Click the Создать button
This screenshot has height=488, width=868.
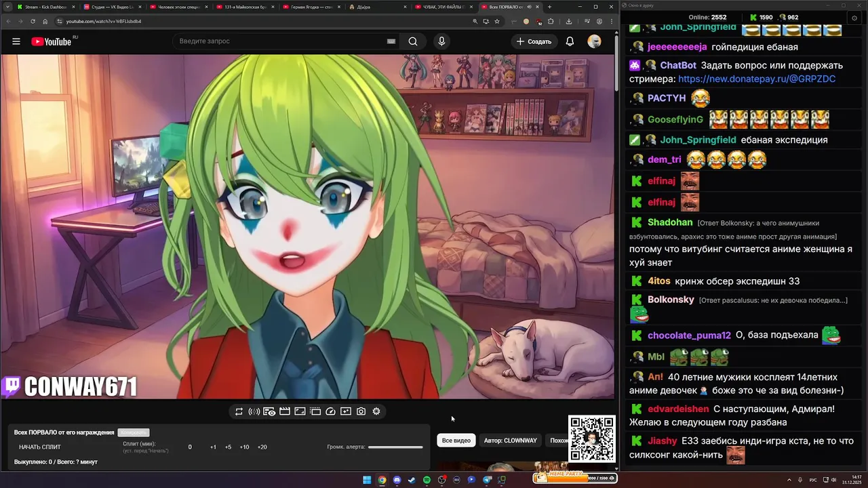coord(534,41)
